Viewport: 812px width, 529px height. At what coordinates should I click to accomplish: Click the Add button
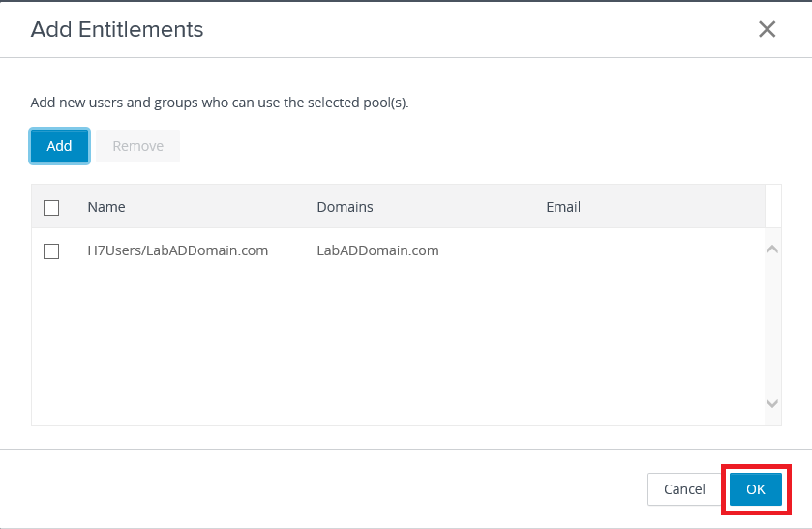pos(59,146)
